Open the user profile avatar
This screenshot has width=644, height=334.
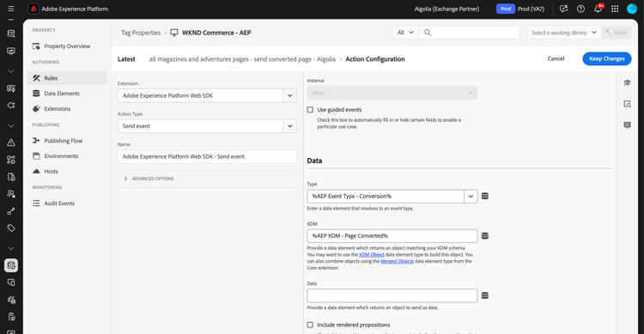tap(632, 9)
